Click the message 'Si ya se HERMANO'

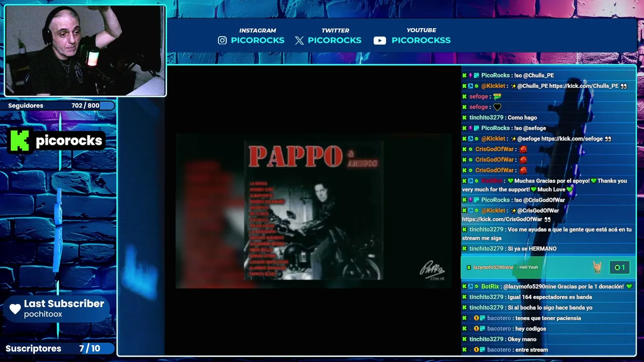point(532,249)
